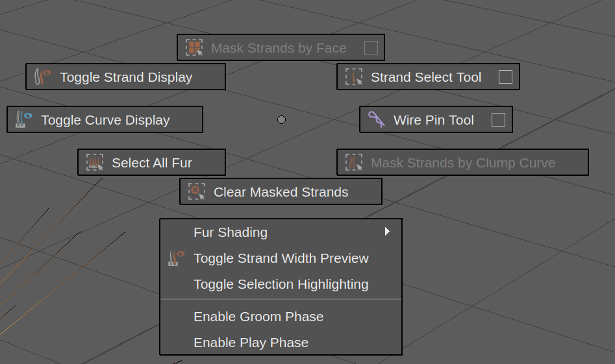
Task: Click the marking menu center dot
Action: (281, 119)
